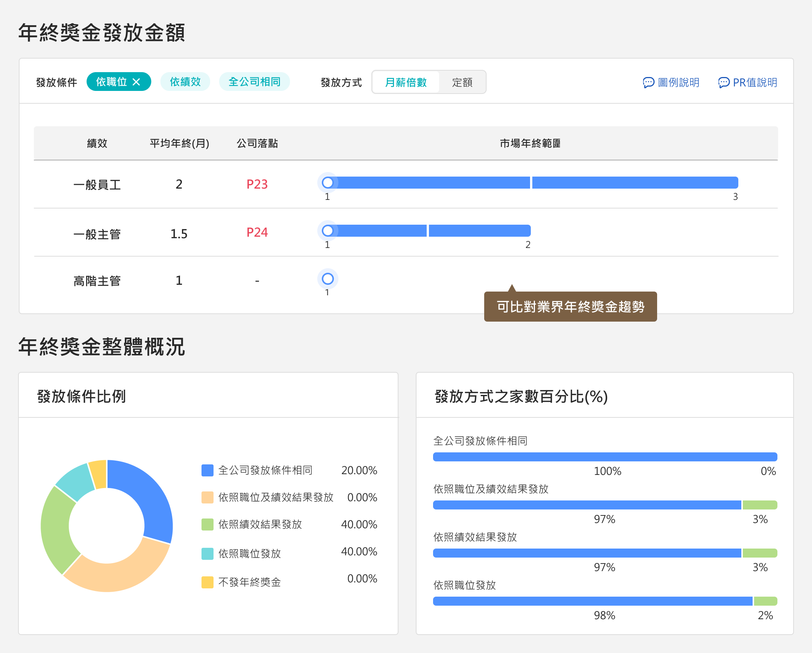This screenshot has width=812, height=653.
Task: Click legend label 不發年終獎金
Action: pyautogui.click(x=249, y=582)
